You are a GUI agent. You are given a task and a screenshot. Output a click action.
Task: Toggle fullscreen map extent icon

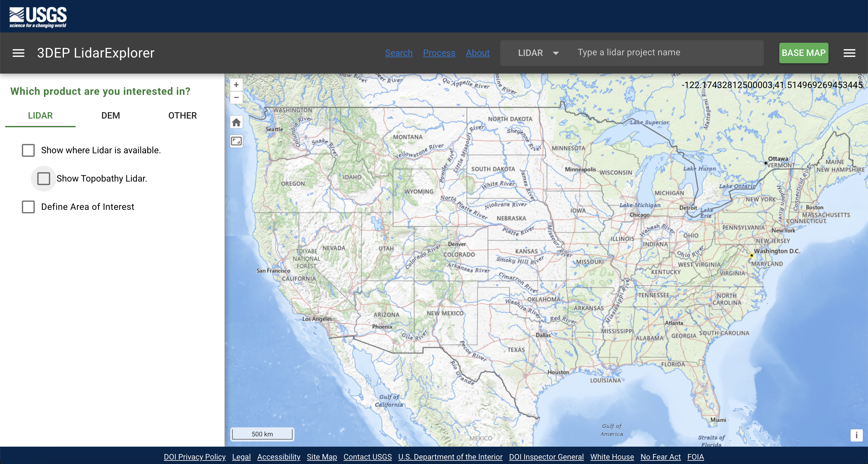236,141
